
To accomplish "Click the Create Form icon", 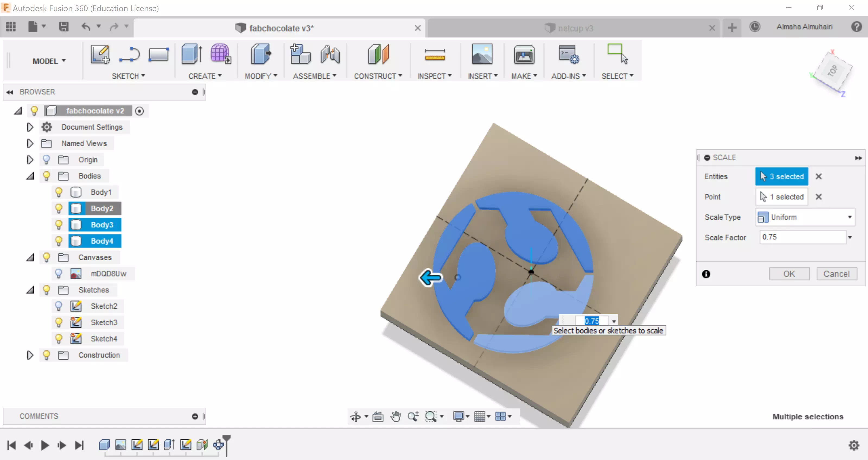I will click(220, 54).
